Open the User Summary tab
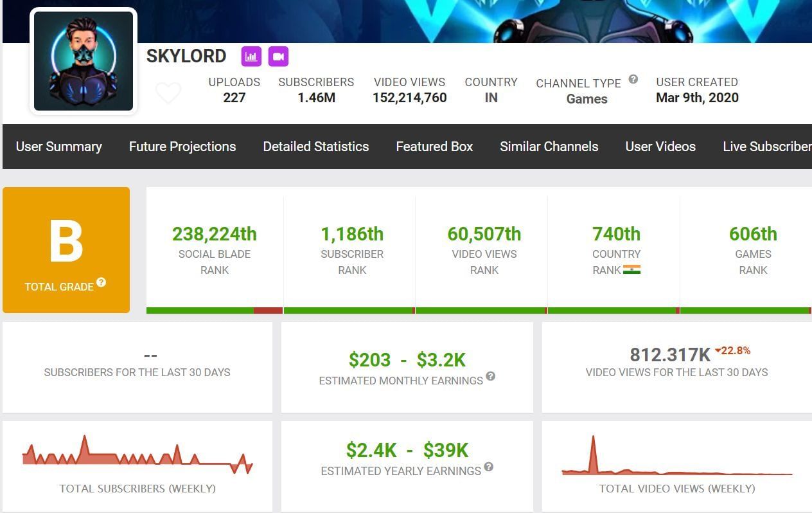812x513 pixels. tap(58, 147)
